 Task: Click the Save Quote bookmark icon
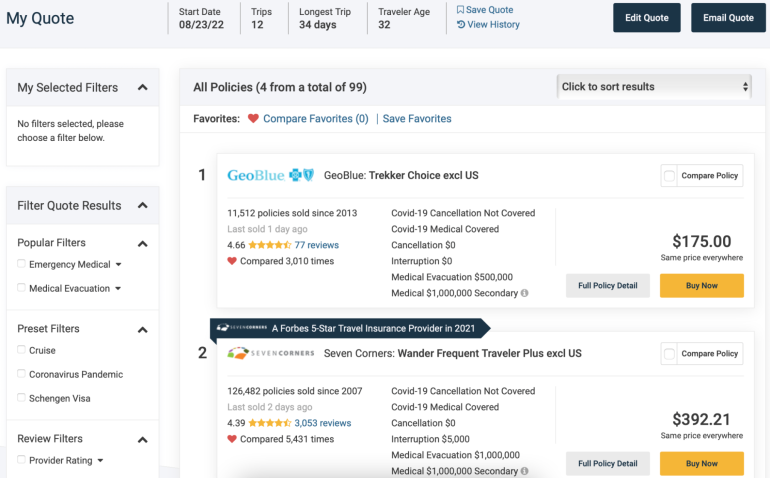coord(460,10)
